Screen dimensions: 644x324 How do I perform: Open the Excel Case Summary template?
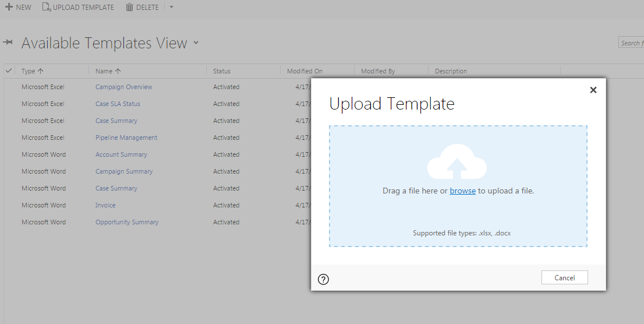pos(116,121)
